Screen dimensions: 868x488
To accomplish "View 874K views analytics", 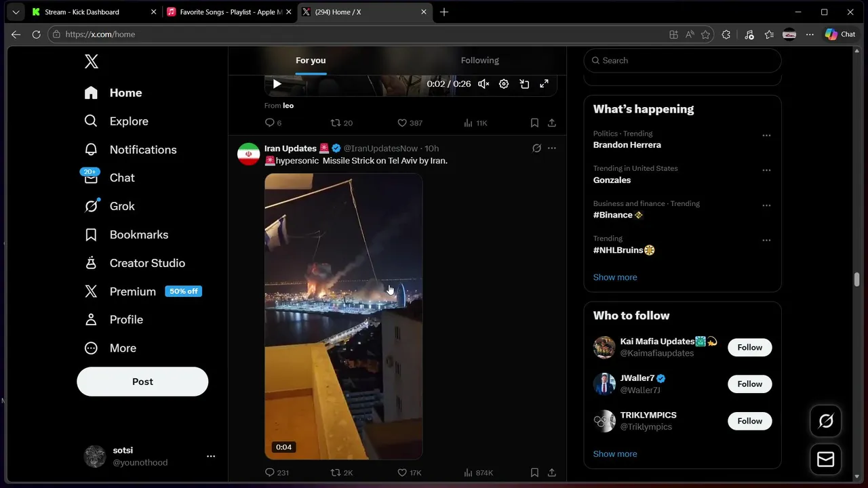I will [x=478, y=472].
